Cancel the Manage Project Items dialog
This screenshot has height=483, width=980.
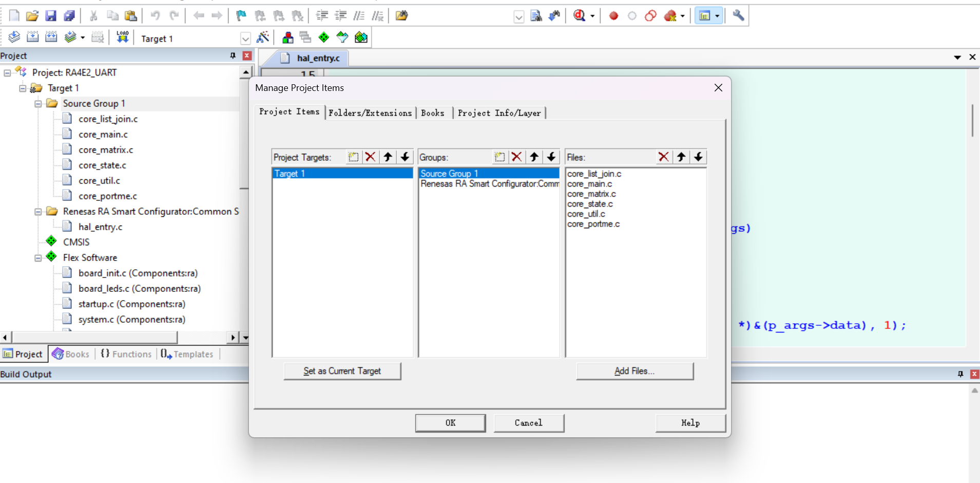[529, 423]
